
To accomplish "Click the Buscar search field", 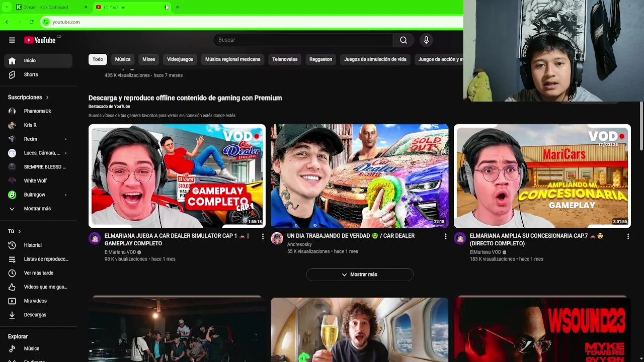I will click(x=303, y=40).
